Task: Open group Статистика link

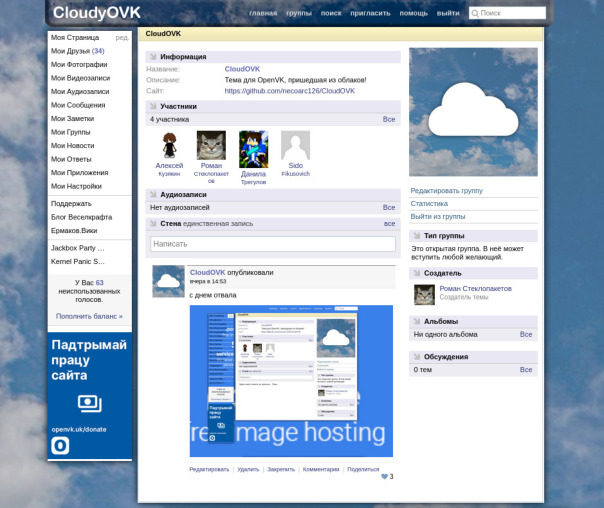Action: pos(429,203)
